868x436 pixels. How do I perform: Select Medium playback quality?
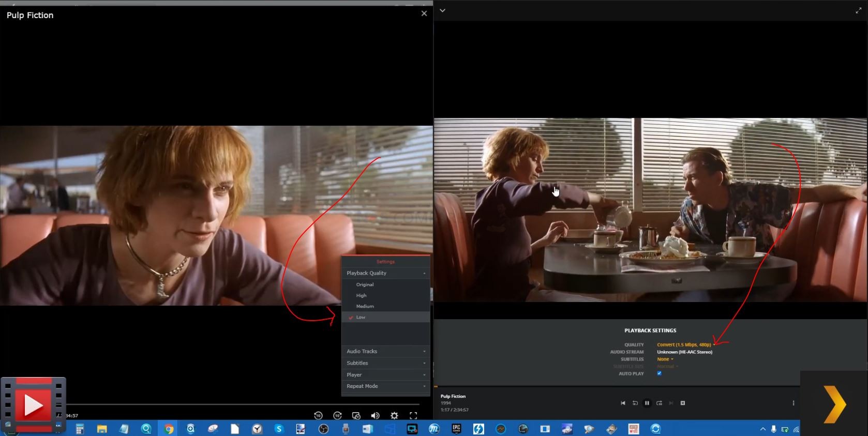[x=385, y=306]
